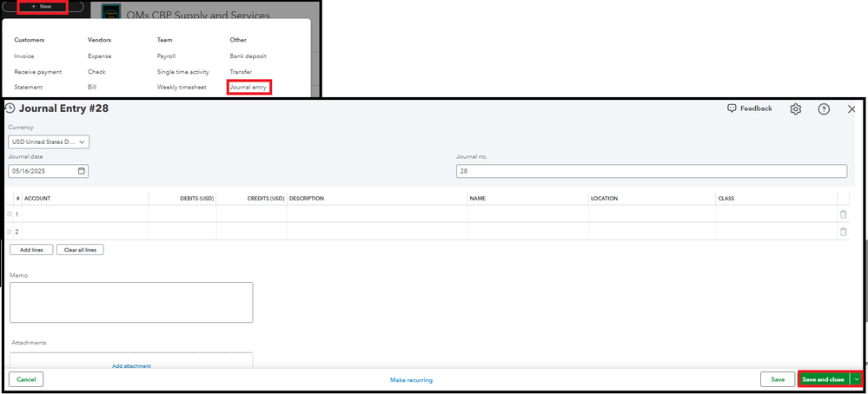
Task: Click the drag handle of line 1
Action: point(9,213)
